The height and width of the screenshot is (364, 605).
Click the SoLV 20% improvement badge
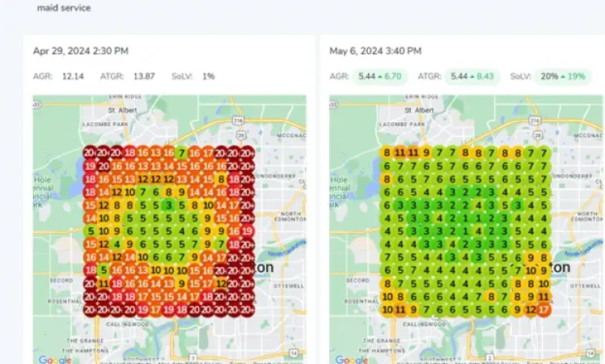pyautogui.click(x=563, y=76)
